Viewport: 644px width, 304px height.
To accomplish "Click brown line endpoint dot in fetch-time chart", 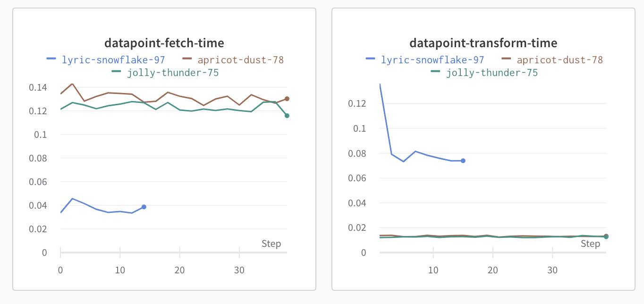I will tap(287, 99).
